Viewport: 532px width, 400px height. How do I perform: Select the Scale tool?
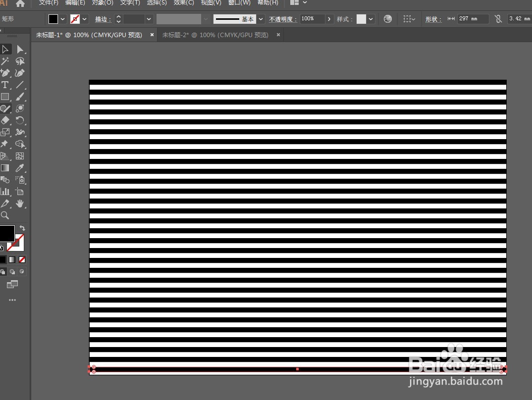coord(5,132)
